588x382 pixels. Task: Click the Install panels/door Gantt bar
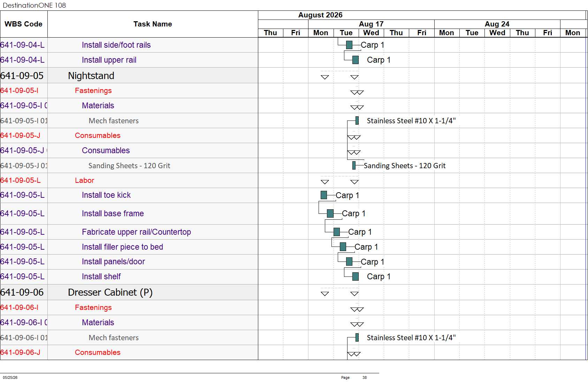click(349, 262)
